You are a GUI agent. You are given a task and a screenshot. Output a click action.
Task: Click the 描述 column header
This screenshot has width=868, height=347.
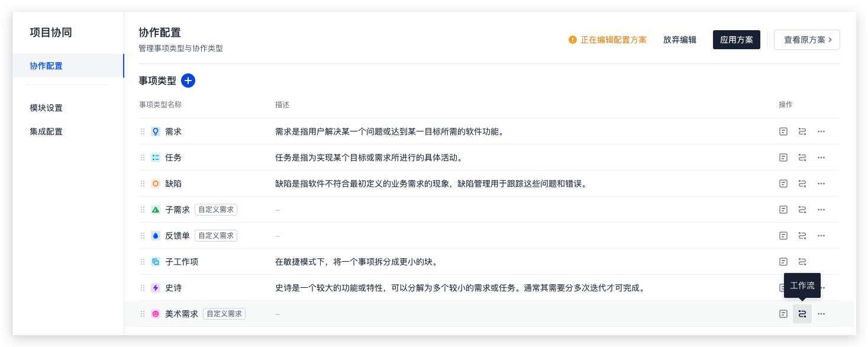click(282, 105)
